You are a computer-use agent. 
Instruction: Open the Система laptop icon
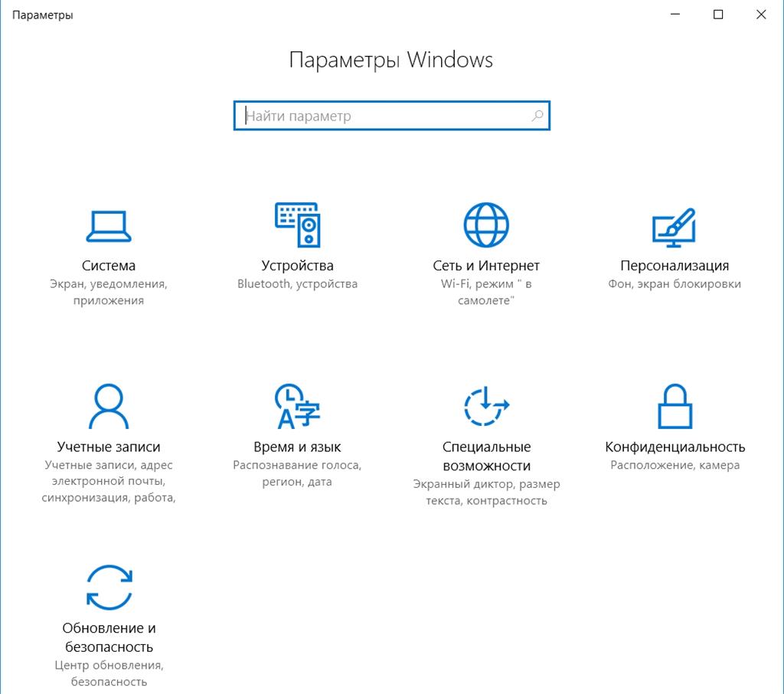pyautogui.click(x=109, y=226)
